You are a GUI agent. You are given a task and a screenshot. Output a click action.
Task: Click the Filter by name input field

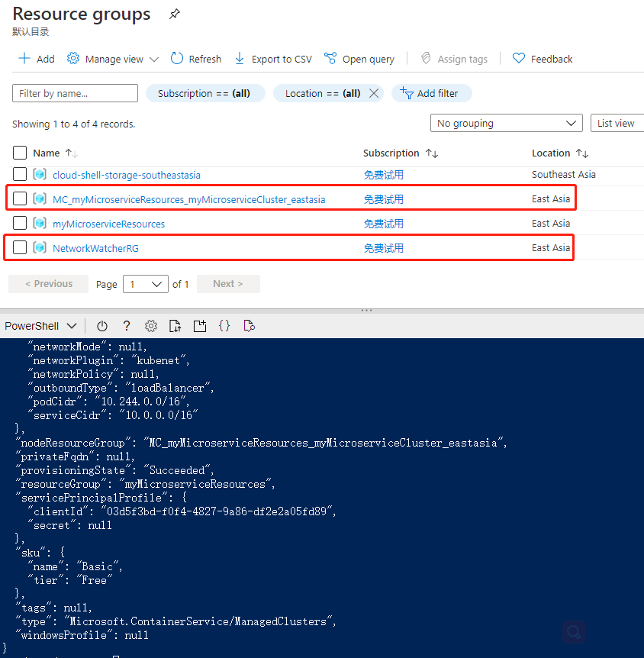click(75, 93)
